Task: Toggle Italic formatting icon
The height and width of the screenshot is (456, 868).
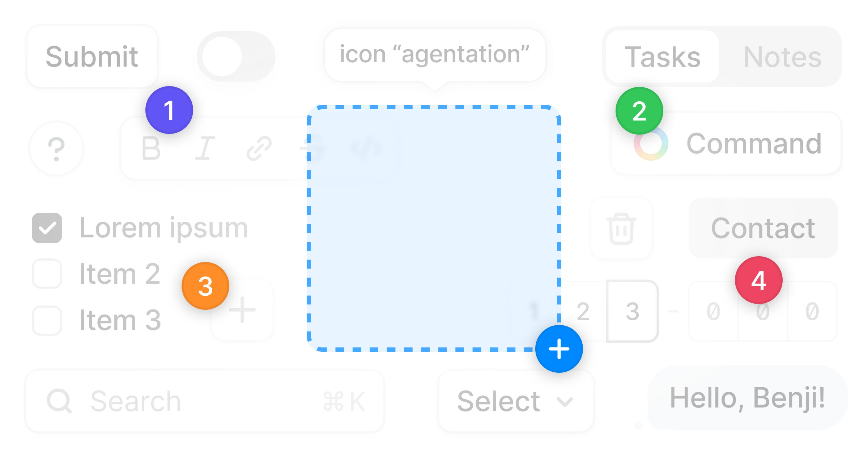Action: 205,148
